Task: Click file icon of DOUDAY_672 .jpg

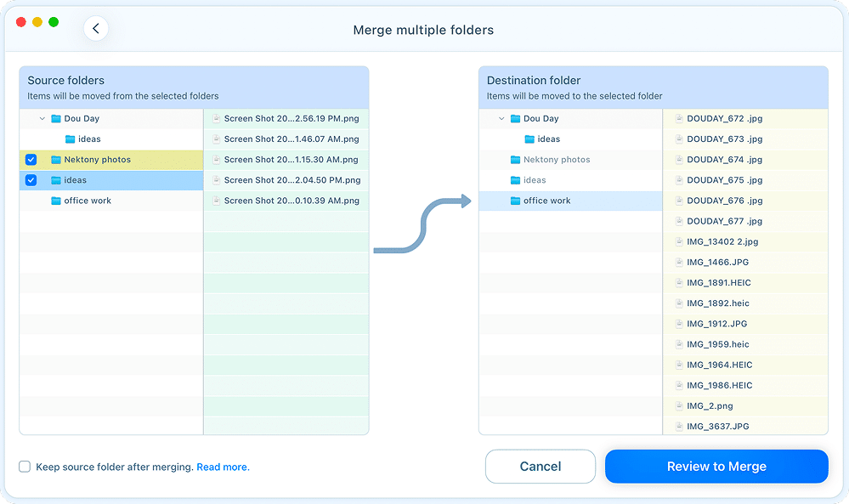Action: pos(679,118)
